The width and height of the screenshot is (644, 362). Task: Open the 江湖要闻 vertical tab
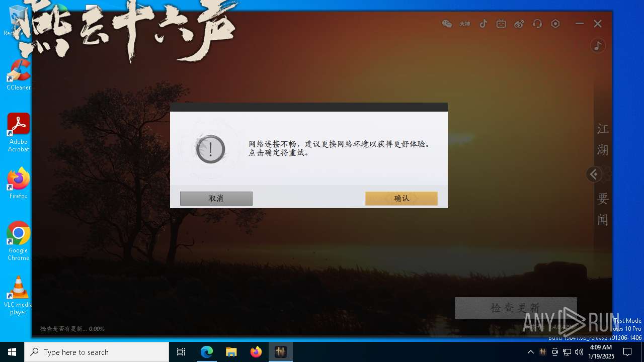pyautogui.click(x=603, y=174)
